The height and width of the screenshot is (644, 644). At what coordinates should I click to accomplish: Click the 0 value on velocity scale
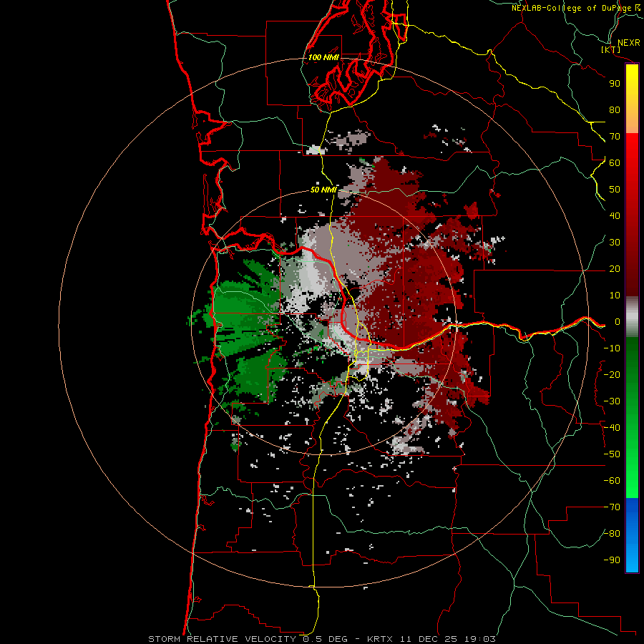[618, 322]
